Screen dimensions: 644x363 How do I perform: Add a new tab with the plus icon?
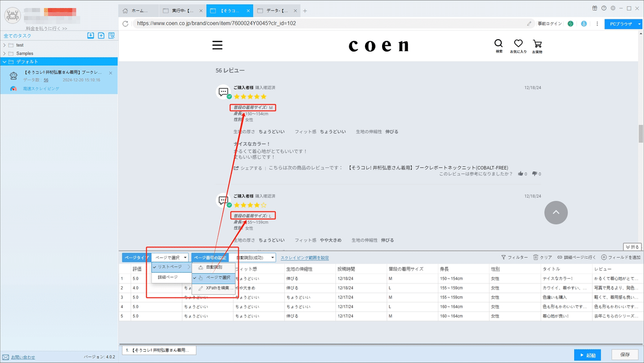(x=305, y=10)
